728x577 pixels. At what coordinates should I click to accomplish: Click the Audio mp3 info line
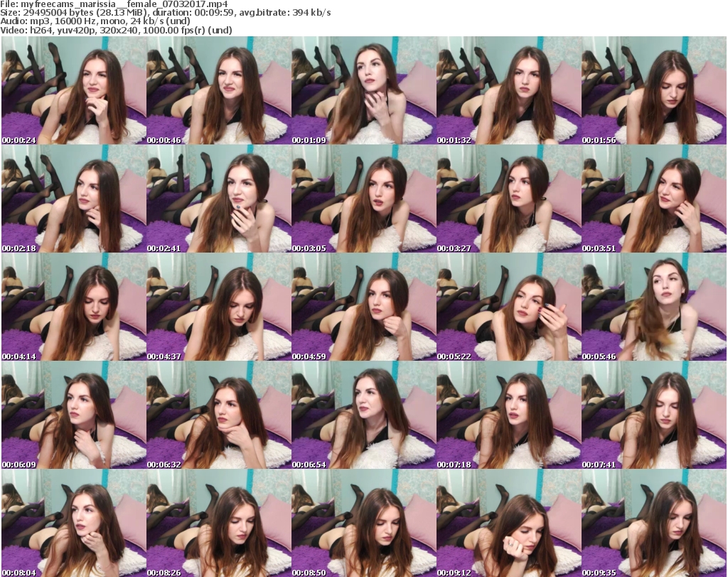95,21
